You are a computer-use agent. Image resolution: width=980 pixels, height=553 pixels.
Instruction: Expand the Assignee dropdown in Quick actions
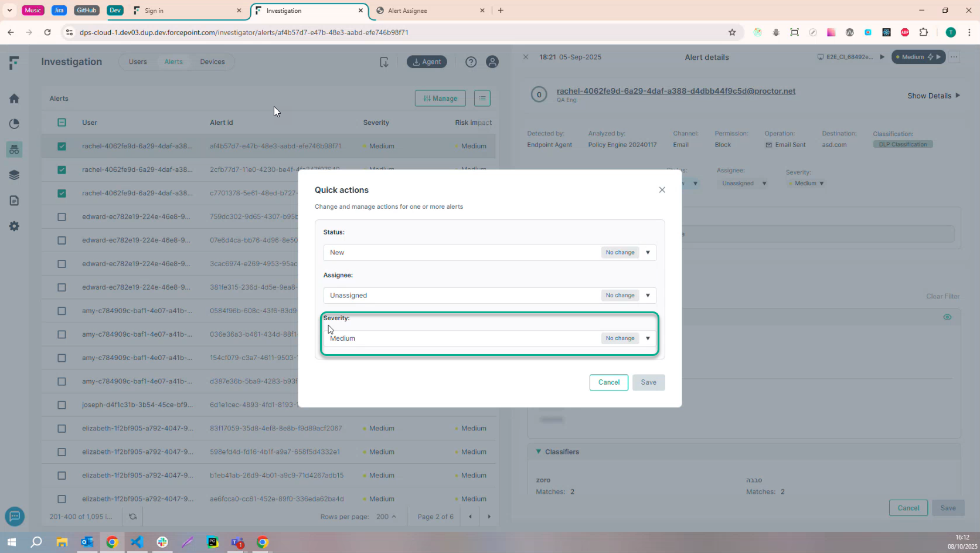pyautogui.click(x=648, y=296)
